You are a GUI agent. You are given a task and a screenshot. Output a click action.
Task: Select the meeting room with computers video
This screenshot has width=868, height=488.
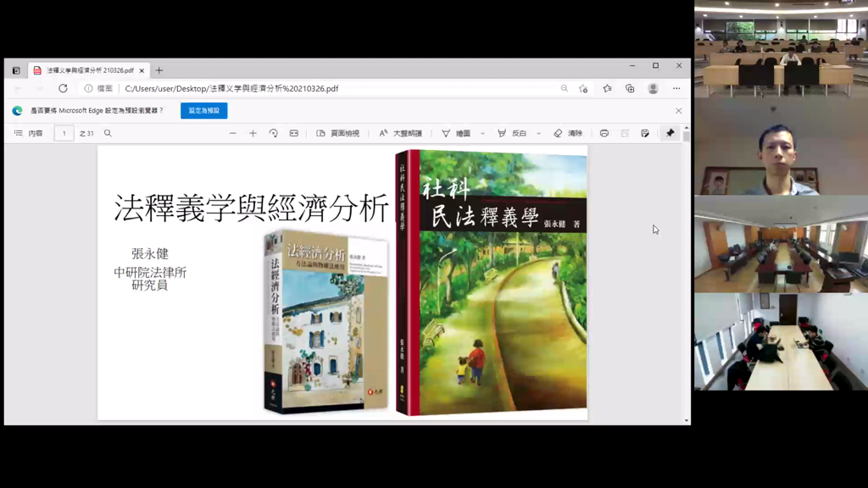[781, 245]
